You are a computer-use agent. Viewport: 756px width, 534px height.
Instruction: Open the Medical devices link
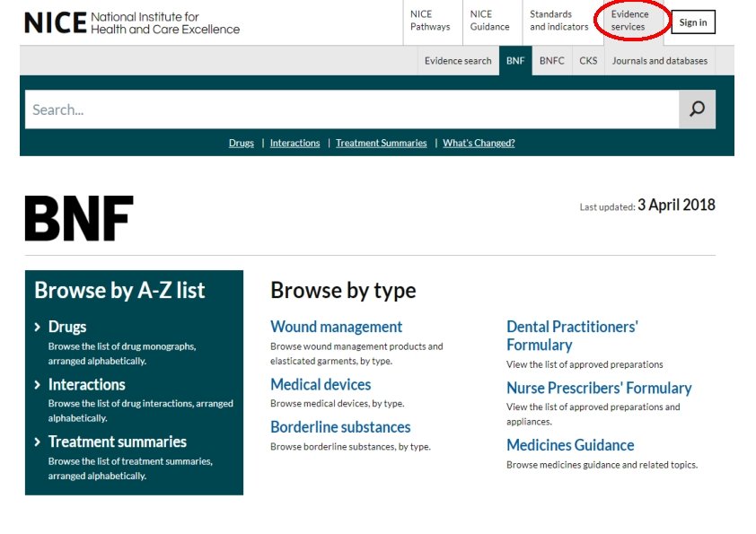point(321,385)
